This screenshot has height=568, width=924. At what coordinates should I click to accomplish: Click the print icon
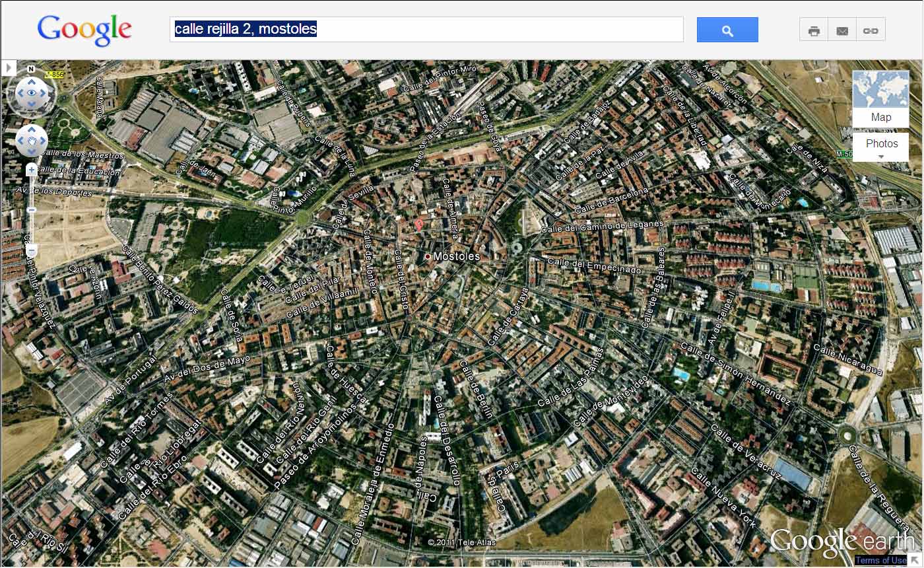[814, 30]
